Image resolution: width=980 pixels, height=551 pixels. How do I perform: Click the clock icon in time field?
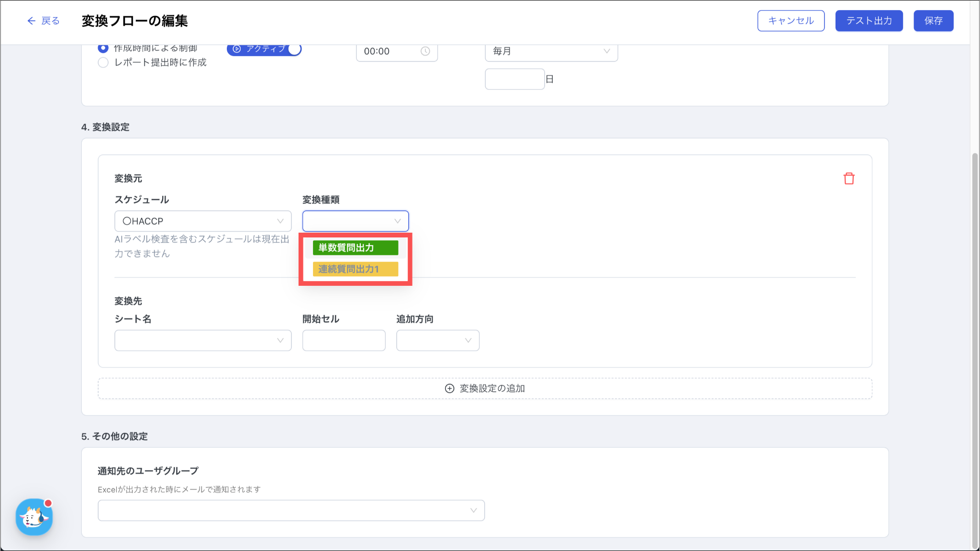[x=425, y=51]
